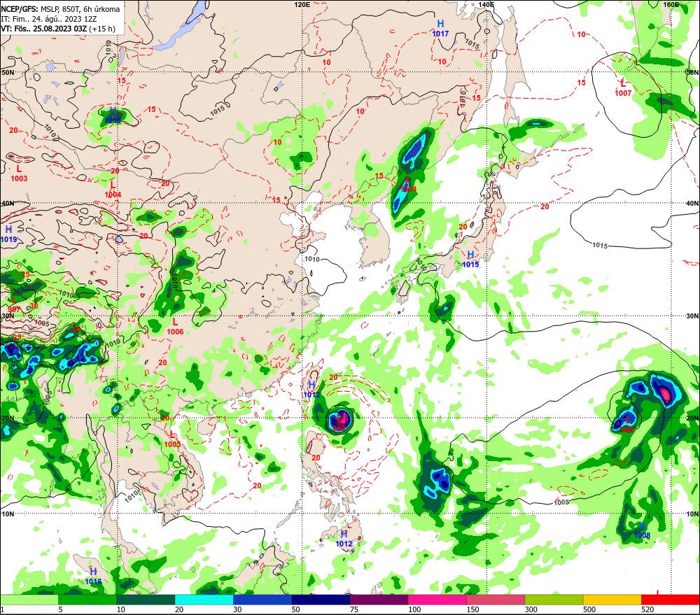Click the legend value 520
The height and width of the screenshot is (615, 700).
coord(647,609)
